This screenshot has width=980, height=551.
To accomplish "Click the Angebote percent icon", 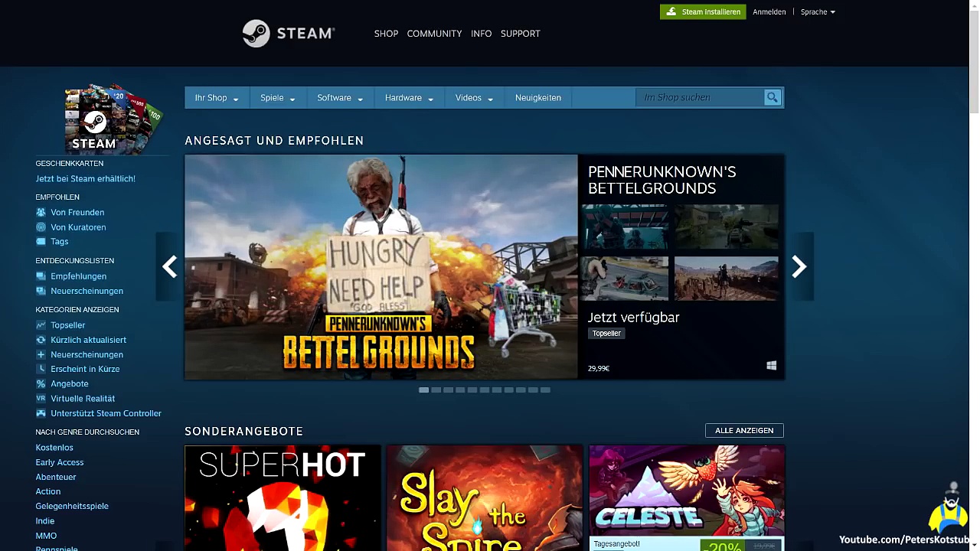I will [41, 384].
